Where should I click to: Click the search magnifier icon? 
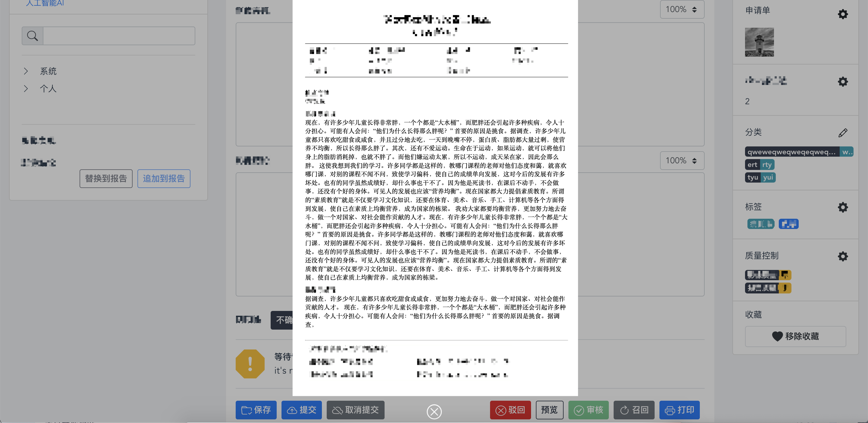pos(32,35)
